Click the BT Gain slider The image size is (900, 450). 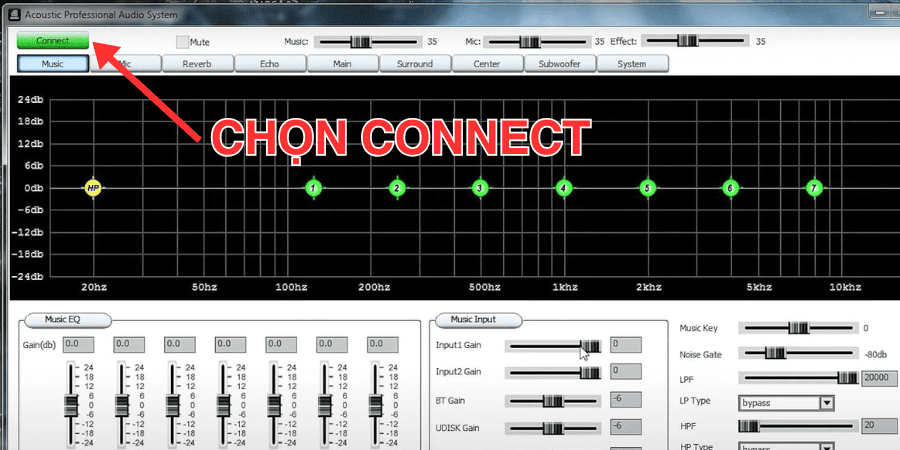pos(554,401)
